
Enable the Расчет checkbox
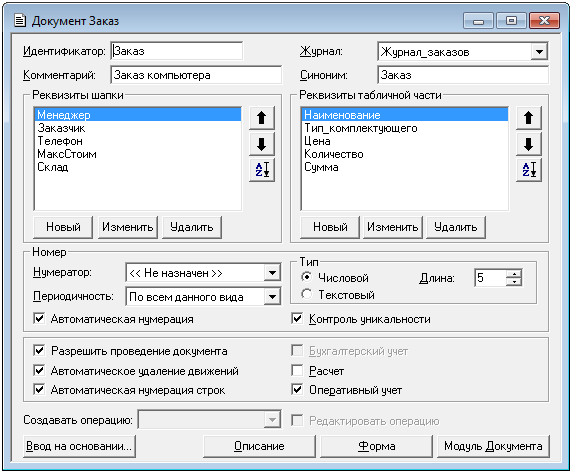[297, 370]
